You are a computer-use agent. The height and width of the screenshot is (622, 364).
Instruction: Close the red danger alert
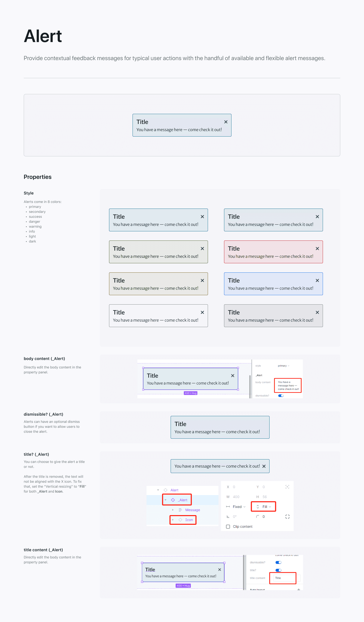click(317, 248)
